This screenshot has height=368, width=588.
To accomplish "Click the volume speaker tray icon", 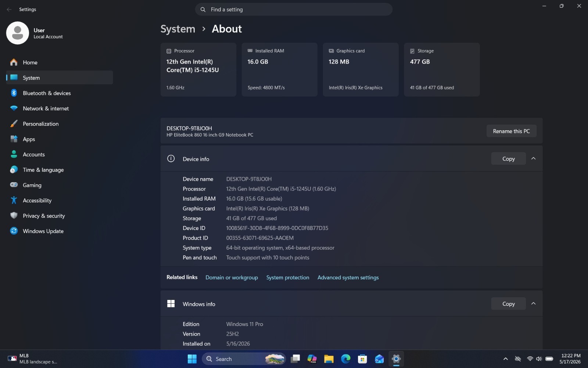I will point(539,359).
